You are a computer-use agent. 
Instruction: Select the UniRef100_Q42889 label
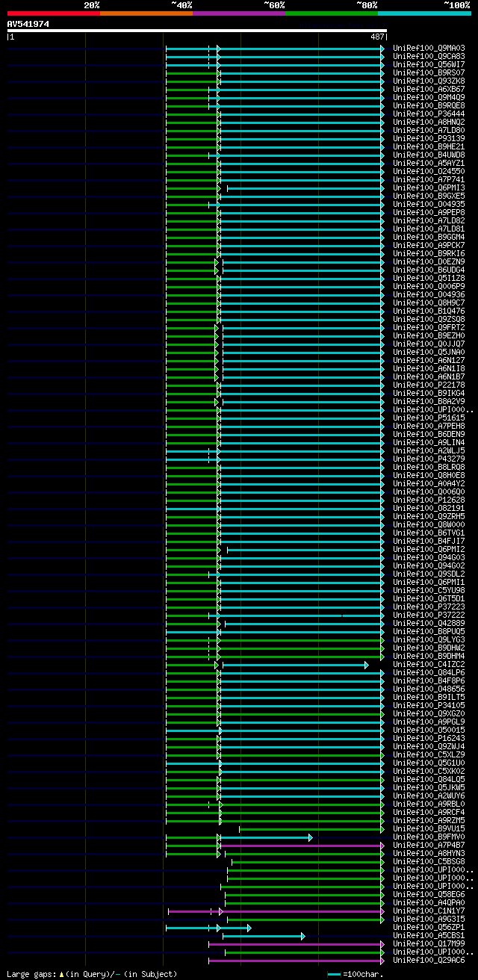pyautogui.click(x=429, y=623)
